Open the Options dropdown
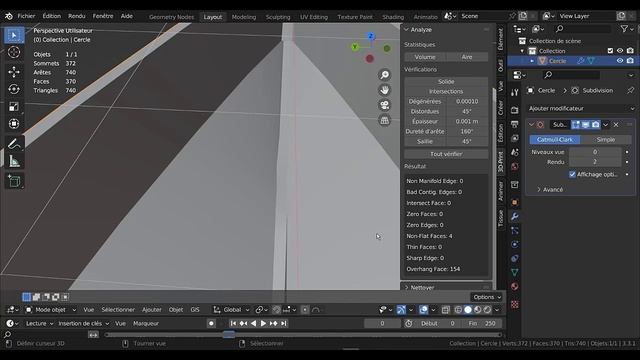The width and height of the screenshot is (640, 360). [x=487, y=297]
